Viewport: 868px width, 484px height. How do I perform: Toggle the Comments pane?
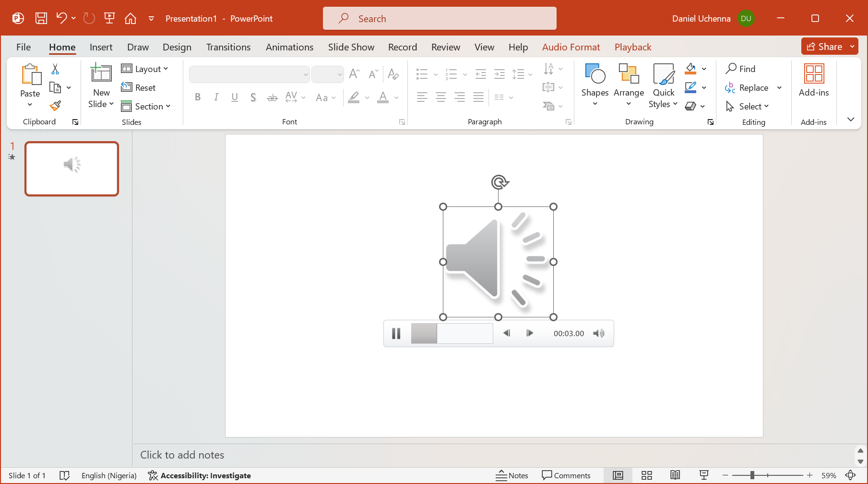pyautogui.click(x=566, y=475)
